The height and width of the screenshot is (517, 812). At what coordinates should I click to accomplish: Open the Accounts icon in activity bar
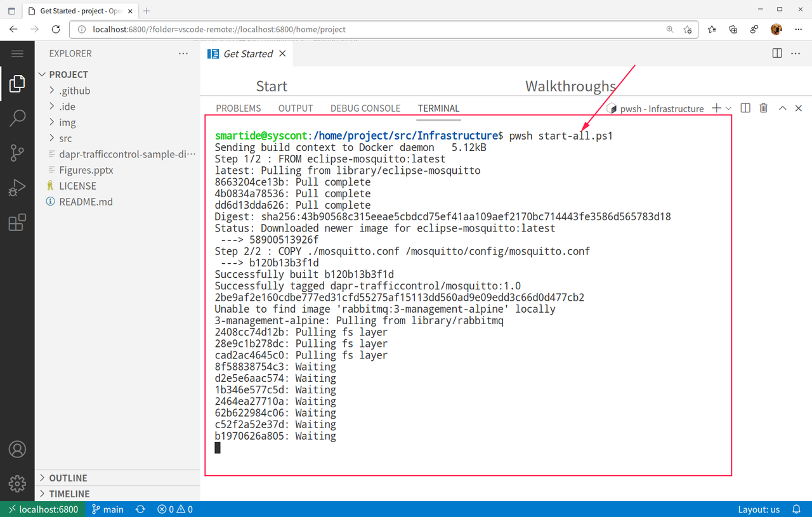[x=17, y=449]
